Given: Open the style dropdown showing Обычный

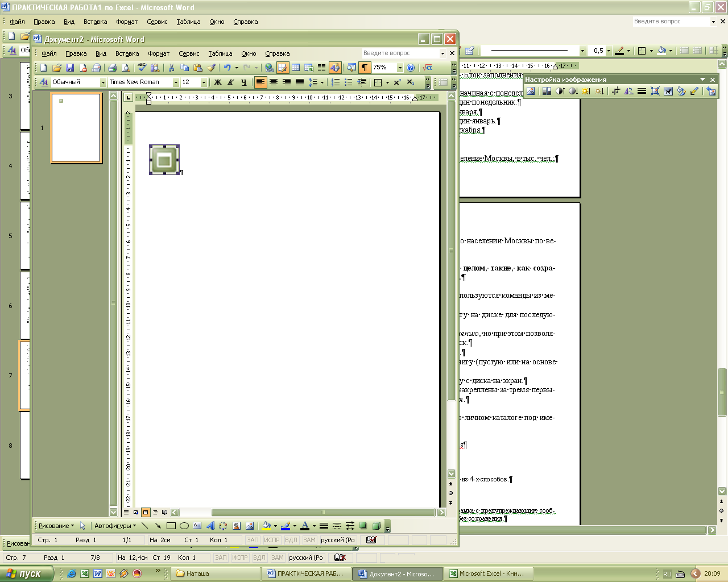Looking at the screenshot, I should pos(103,82).
